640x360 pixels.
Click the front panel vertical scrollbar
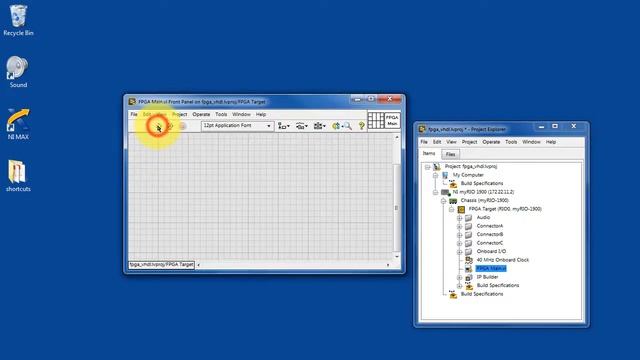tap(397, 197)
